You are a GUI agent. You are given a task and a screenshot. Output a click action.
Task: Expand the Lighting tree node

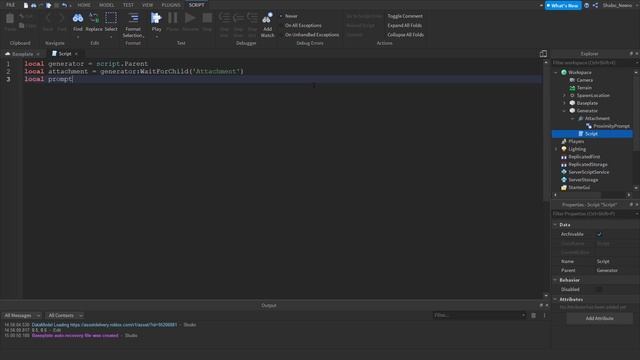[x=556, y=149]
